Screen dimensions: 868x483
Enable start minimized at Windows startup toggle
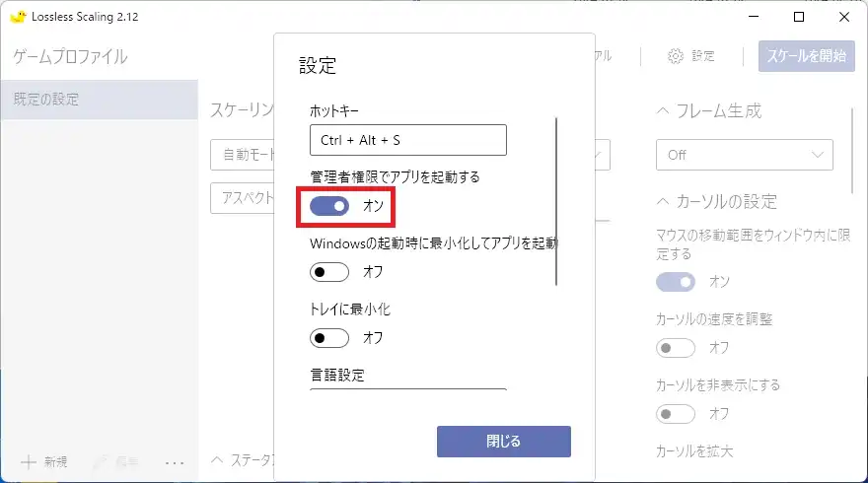[329, 272]
